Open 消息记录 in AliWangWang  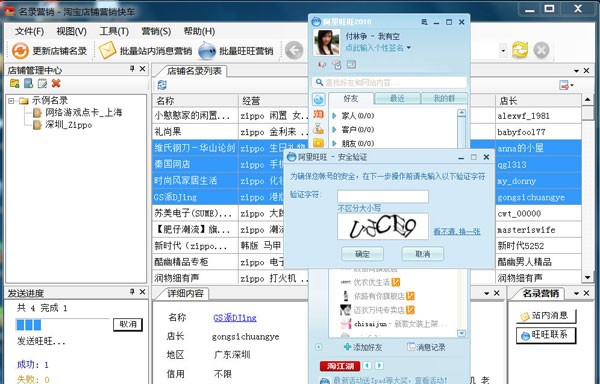click(x=426, y=347)
